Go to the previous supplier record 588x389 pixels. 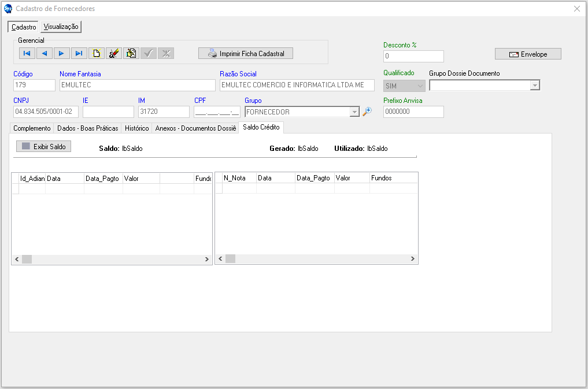click(x=45, y=53)
